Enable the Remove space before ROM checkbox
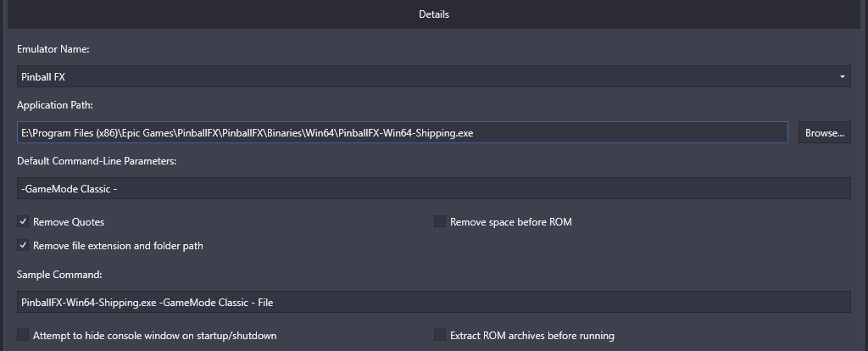This screenshot has height=351, width=868. pos(440,221)
